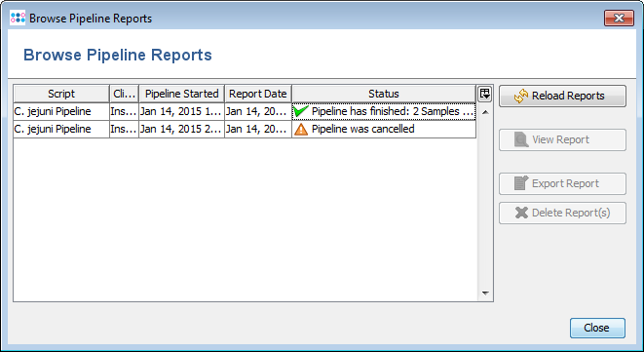Select the 'Pipeline has finished' report row
The height and width of the screenshot is (352, 644).
pos(245,111)
